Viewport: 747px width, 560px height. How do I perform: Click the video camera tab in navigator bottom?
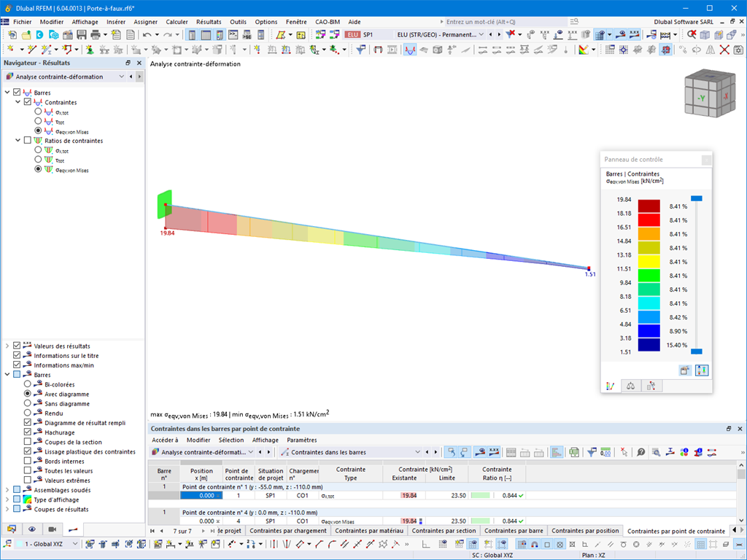coord(53,529)
